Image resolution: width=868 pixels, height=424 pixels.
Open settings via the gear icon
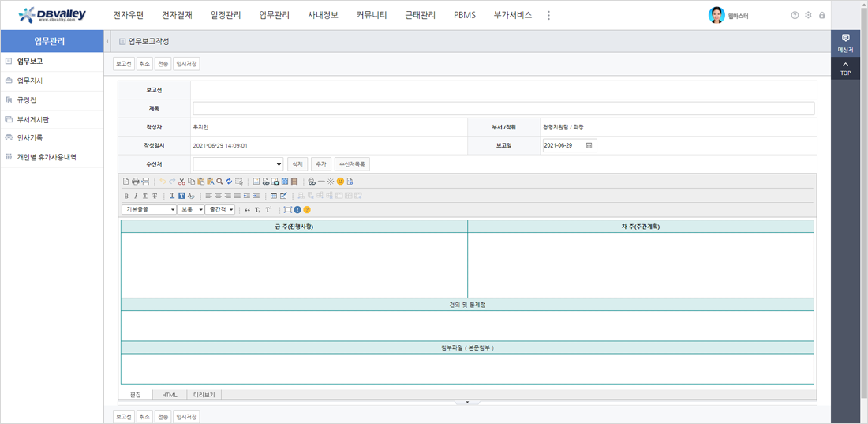[808, 15]
